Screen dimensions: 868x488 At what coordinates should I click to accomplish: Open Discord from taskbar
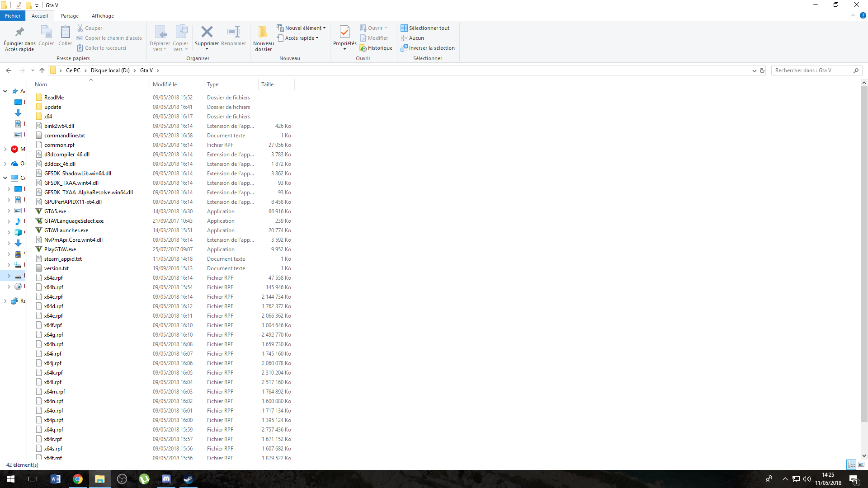pos(166,479)
